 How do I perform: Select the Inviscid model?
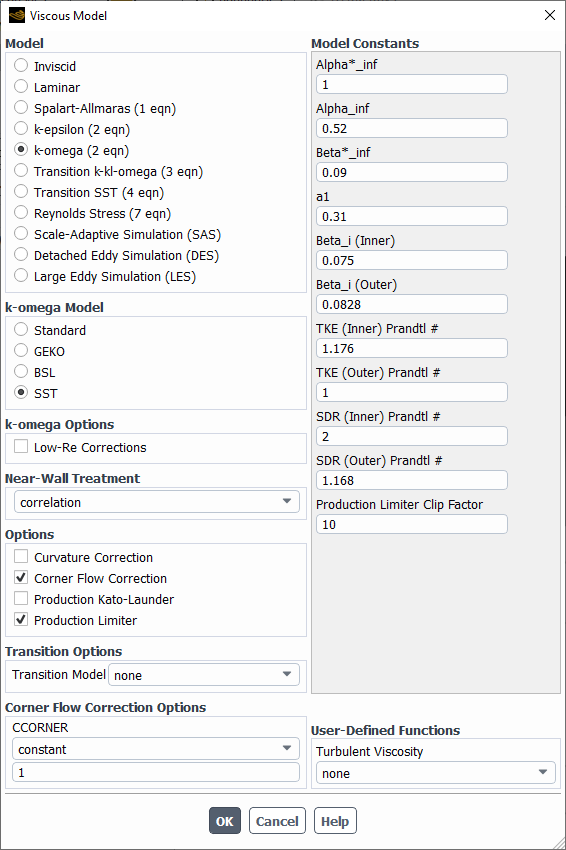21,66
